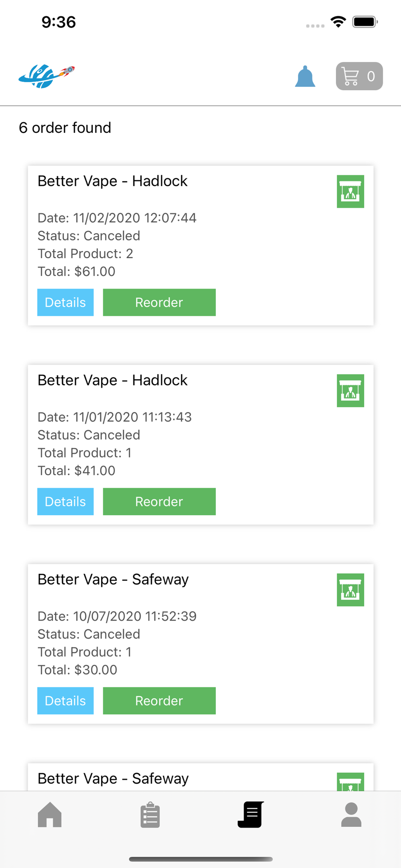Tap store icon on 11/02/2020 order
Screen dimensions: 401x868
click(350, 191)
